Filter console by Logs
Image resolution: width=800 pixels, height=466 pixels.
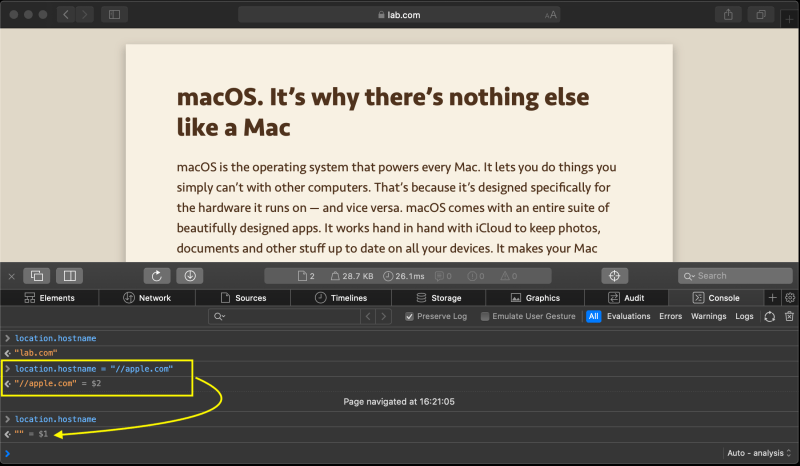click(x=744, y=316)
